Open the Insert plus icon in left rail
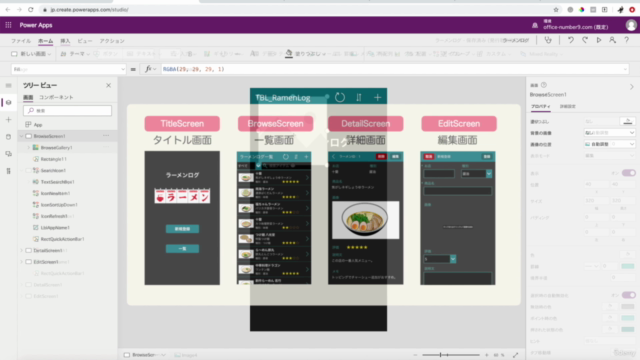This screenshot has width=640, height=360. pyautogui.click(x=9, y=120)
